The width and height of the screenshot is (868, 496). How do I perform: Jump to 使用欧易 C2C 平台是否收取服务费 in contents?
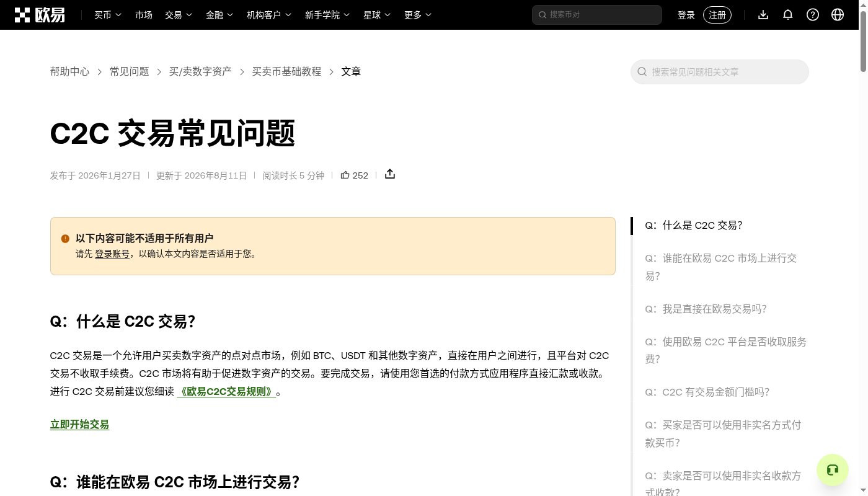(x=726, y=350)
